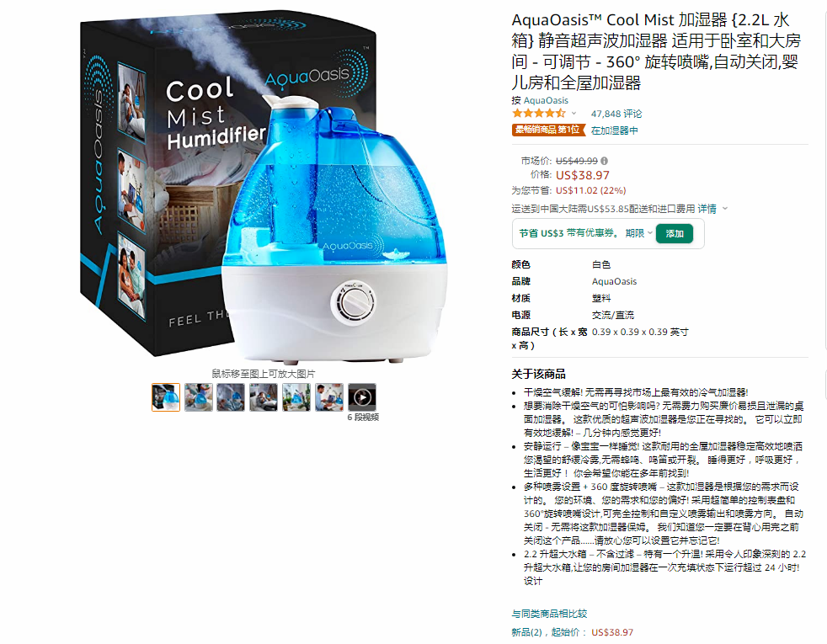Expand the coupon 期限 terms dropdown
Screen dimensions: 827x644
(639, 233)
